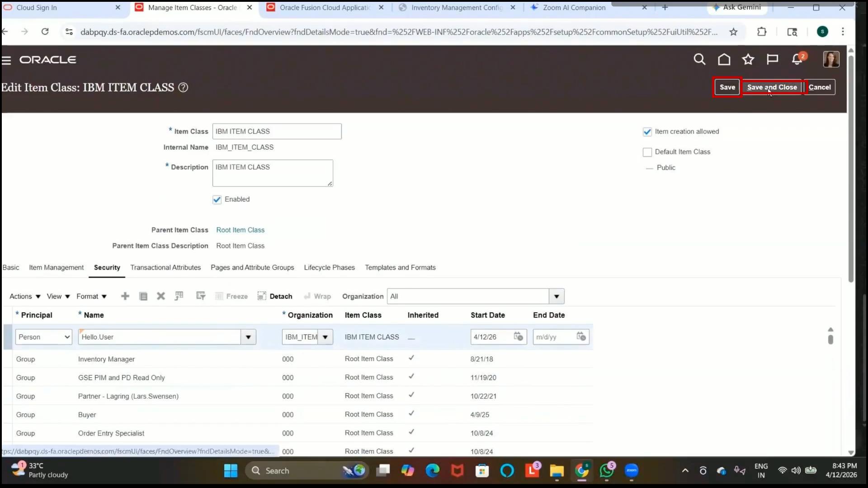
Task: Open favorites star in Oracle header
Action: click(748, 59)
